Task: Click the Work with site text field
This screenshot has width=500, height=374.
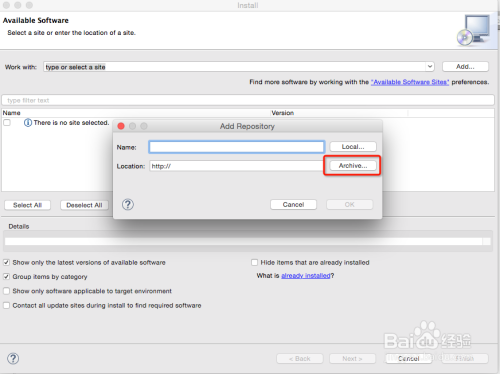Action: coord(235,67)
